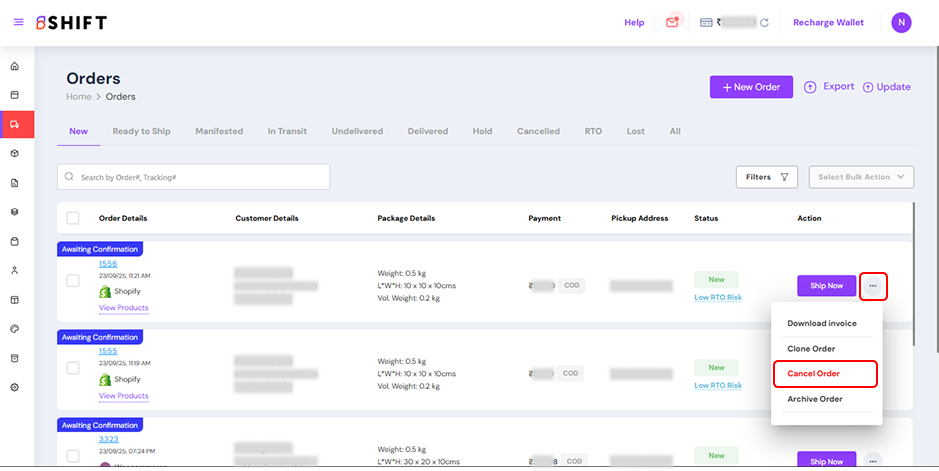Refresh the wallet balance icon
The height and width of the screenshot is (471, 939).
pyautogui.click(x=765, y=23)
